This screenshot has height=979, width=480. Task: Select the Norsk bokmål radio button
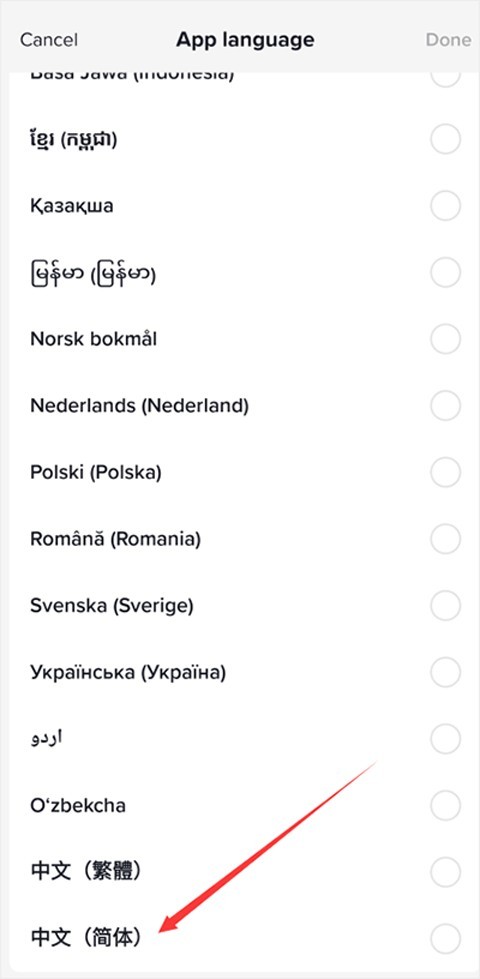pyautogui.click(x=446, y=339)
